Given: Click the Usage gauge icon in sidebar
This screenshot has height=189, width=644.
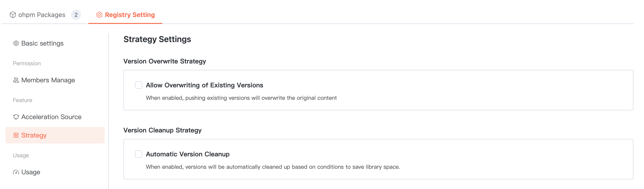Looking at the screenshot, I should tap(16, 172).
